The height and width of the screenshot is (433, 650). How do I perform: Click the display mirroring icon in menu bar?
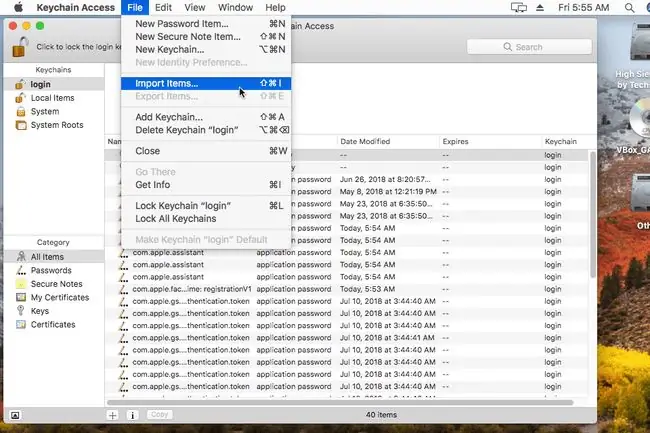[x=519, y=7]
